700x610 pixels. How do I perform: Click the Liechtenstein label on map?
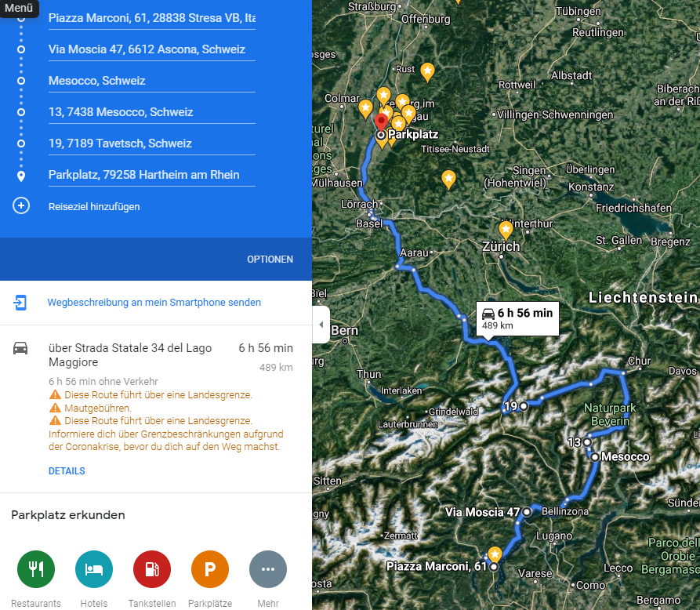[x=643, y=297]
